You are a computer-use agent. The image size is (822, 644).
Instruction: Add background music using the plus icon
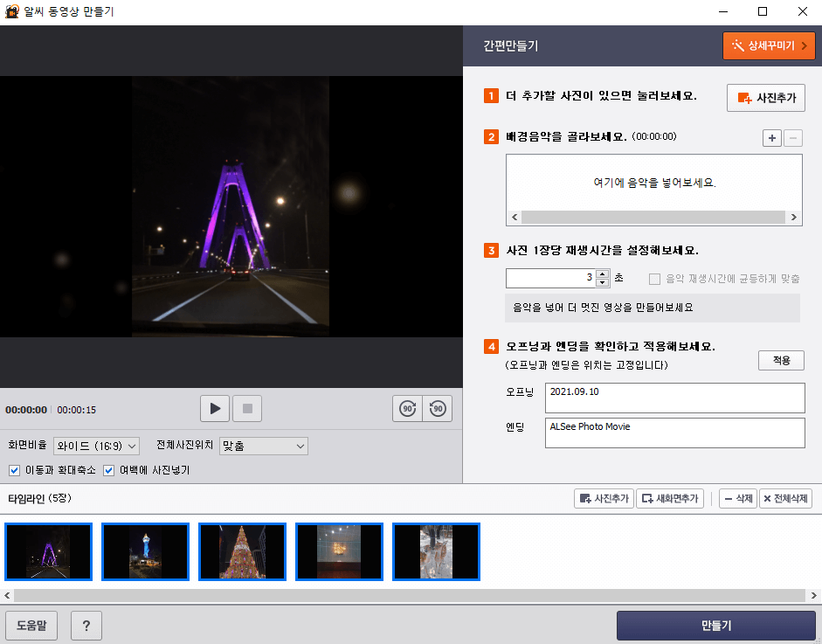[x=771, y=137]
